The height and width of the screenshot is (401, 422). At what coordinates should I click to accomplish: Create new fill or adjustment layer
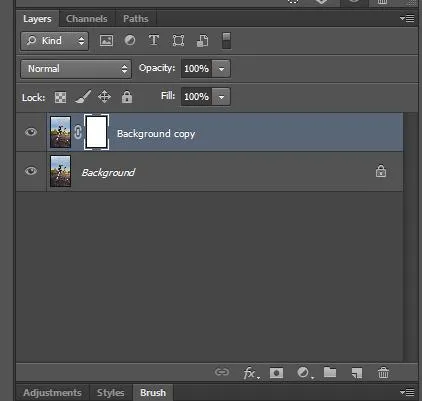point(304,372)
